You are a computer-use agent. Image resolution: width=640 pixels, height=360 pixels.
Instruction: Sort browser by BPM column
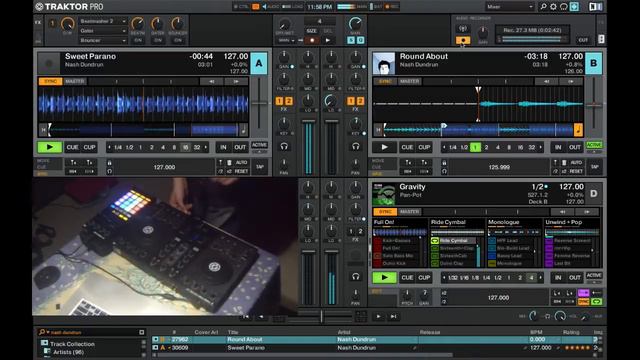[x=536, y=332]
